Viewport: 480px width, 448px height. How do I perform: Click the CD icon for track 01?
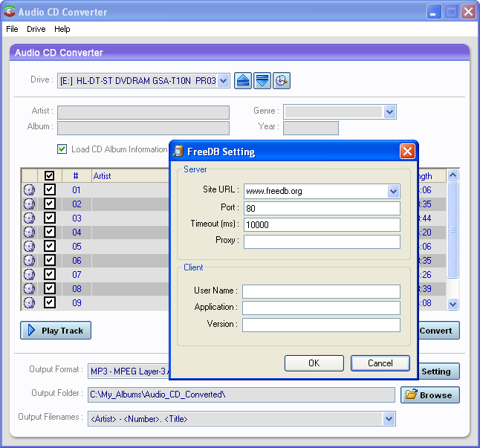30,190
